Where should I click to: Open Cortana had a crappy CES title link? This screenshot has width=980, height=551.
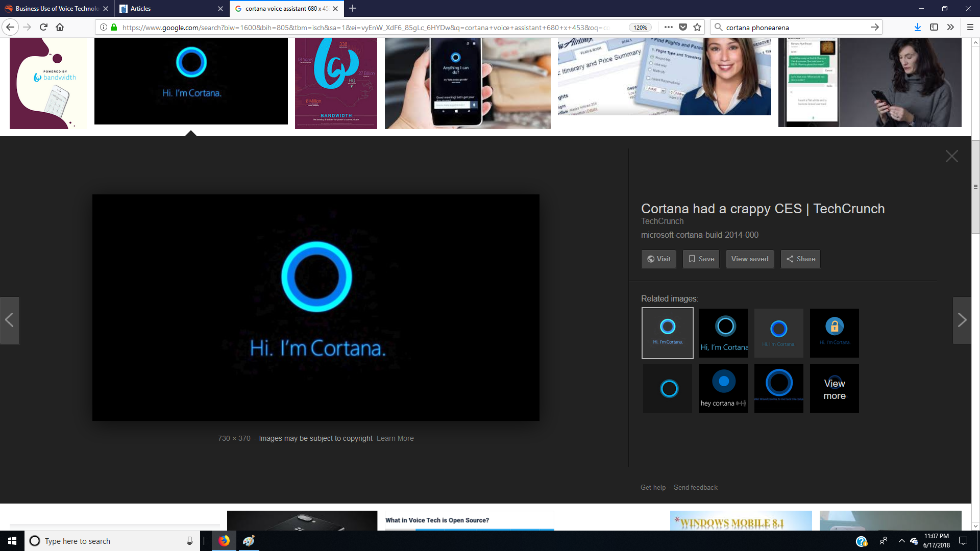pos(763,209)
